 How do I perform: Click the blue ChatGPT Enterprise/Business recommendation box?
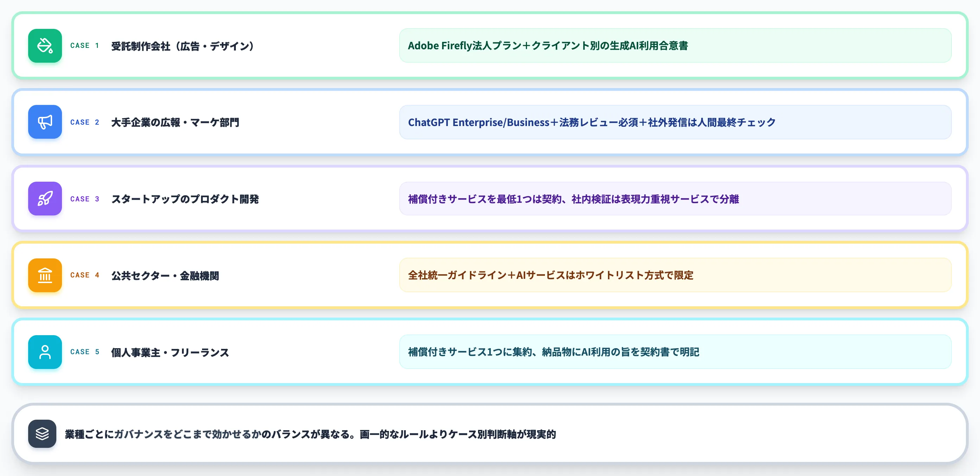675,122
